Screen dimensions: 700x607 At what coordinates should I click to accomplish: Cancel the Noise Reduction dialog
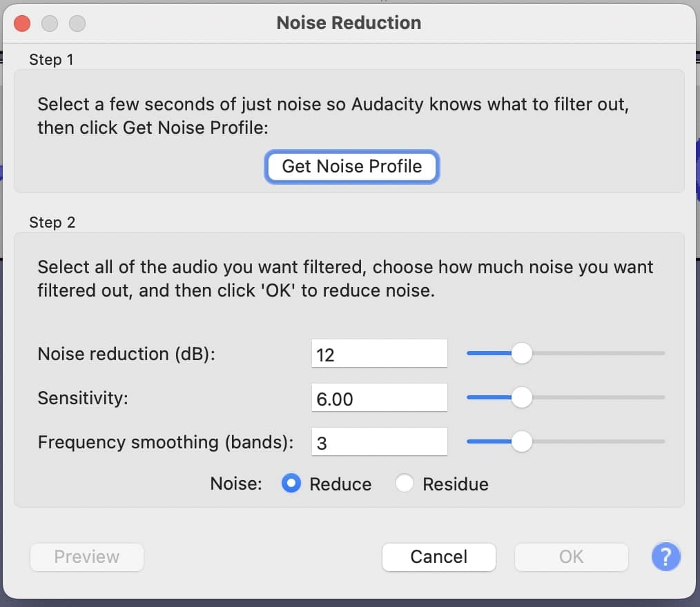[x=438, y=557]
